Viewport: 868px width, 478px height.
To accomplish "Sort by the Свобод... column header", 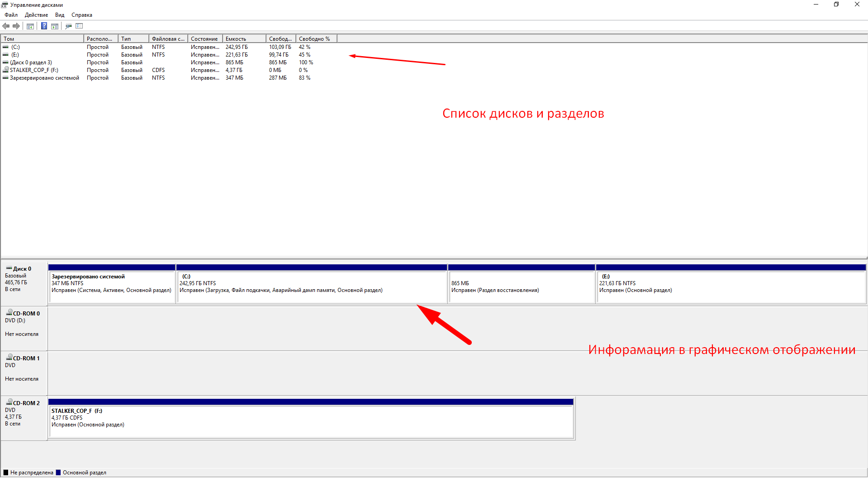I will pyautogui.click(x=281, y=39).
